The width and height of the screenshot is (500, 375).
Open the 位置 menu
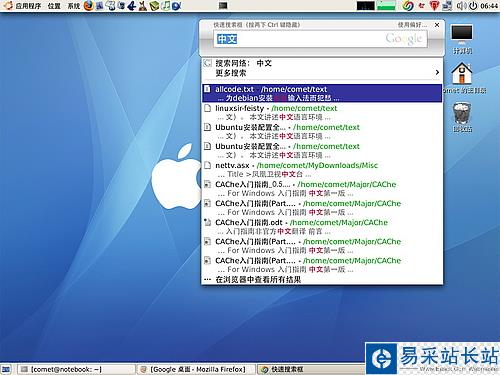[x=54, y=6]
